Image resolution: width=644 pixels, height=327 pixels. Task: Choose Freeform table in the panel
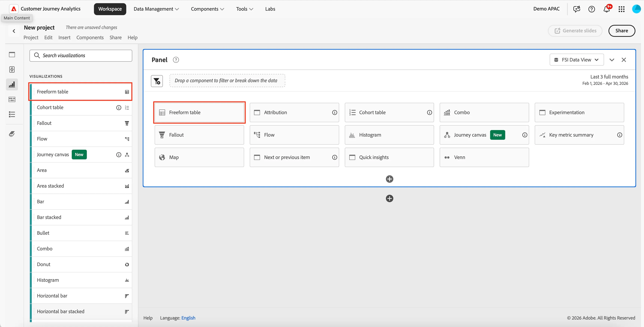click(199, 113)
